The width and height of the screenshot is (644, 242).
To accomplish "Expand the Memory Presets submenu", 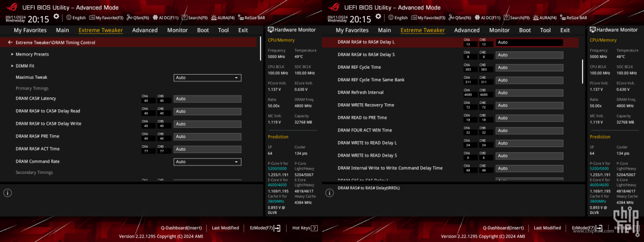I will click(32, 54).
